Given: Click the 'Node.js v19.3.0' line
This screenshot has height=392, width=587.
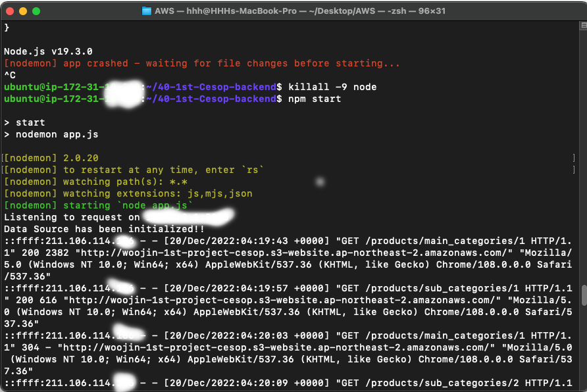Looking at the screenshot, I should (x=48, y=51).
